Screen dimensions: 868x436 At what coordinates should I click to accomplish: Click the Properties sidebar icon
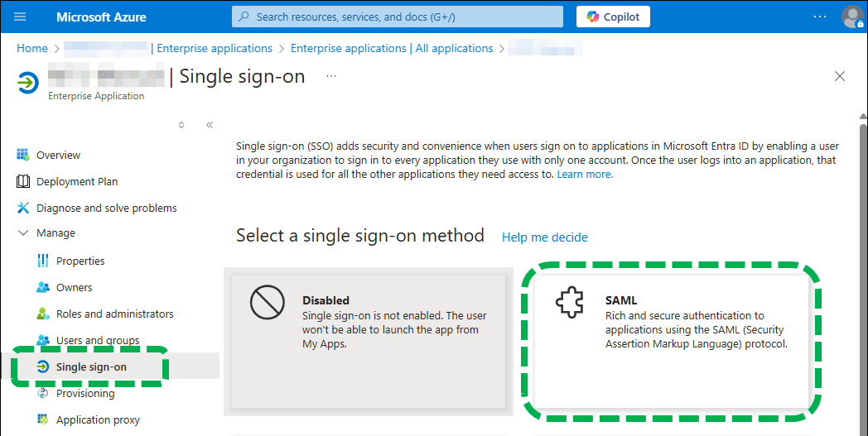click(43, 261)
